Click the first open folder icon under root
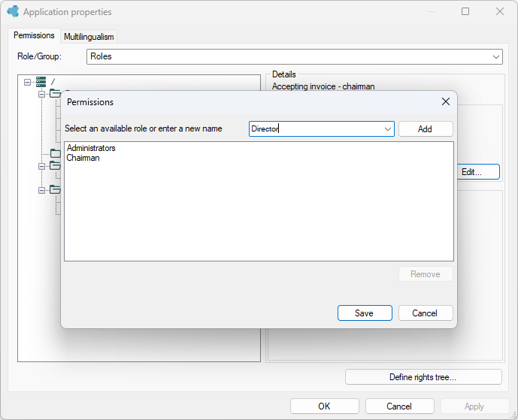Screen dimensions: 518x420 click(55, 93)
